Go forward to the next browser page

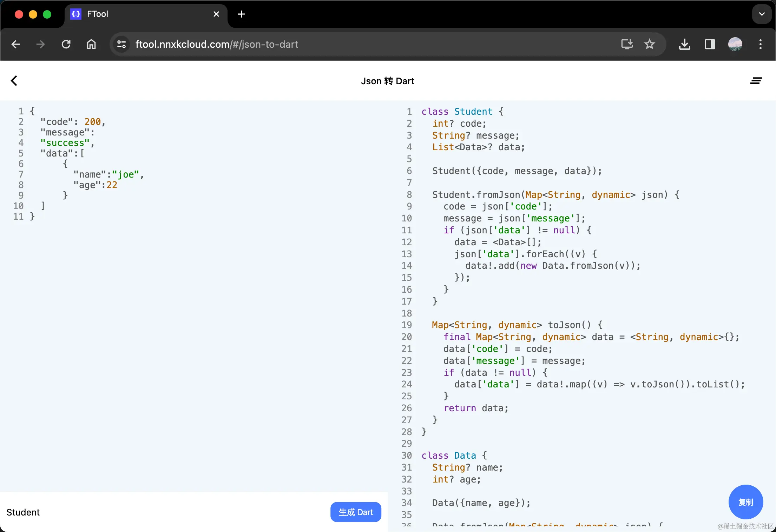pyautogui.click(x=40, y=44)
